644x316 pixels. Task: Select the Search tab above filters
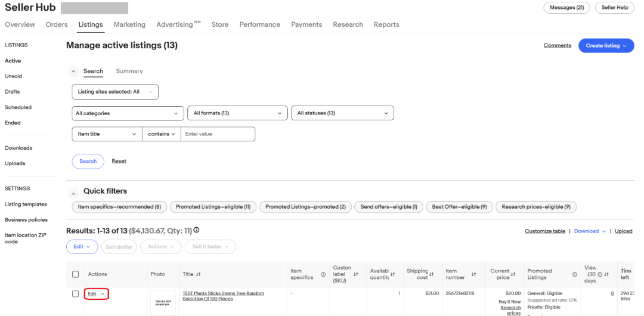tap(93, 71)
